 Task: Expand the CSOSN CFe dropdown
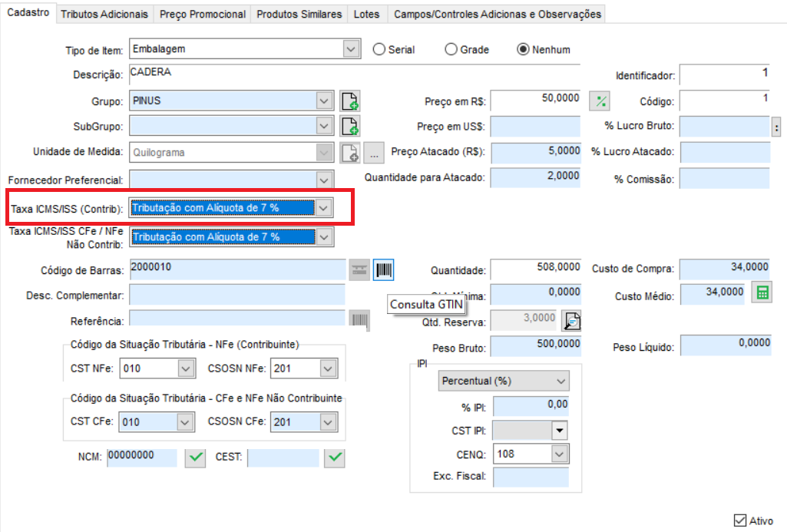click(x=328, y=422)
